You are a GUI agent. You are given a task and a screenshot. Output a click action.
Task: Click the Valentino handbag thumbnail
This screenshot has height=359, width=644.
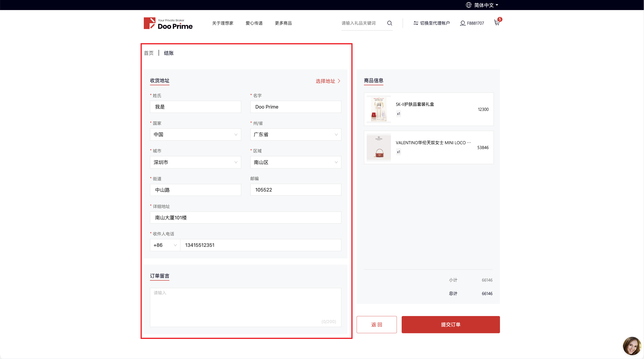[x=379, y=147]
